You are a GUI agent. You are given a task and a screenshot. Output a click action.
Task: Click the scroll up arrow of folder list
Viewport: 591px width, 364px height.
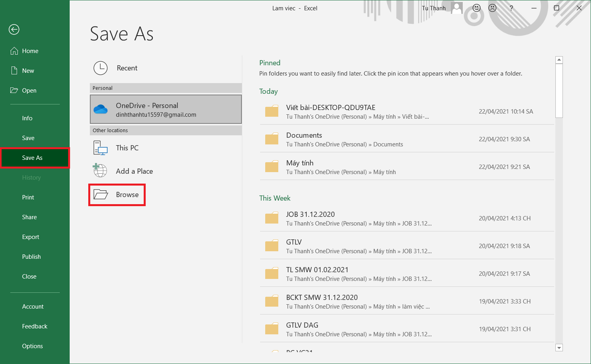(559, 60)
